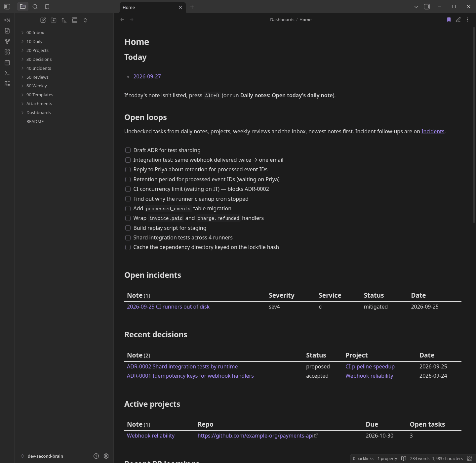
Task: Check 'Reply to Priya about retention' task
Action: click(x=128, y=170)
